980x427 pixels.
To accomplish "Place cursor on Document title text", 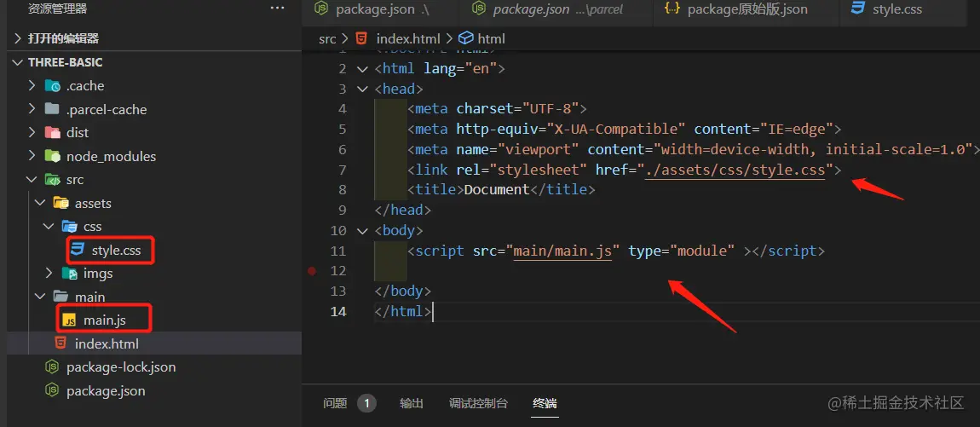I will tap(497, 189).
